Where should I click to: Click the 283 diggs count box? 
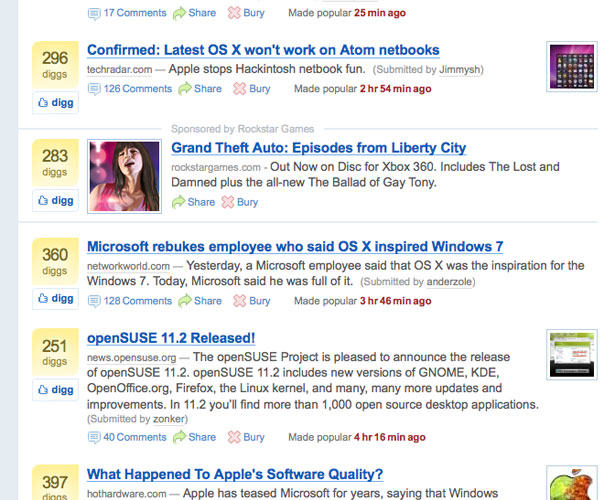click(55, 163)
